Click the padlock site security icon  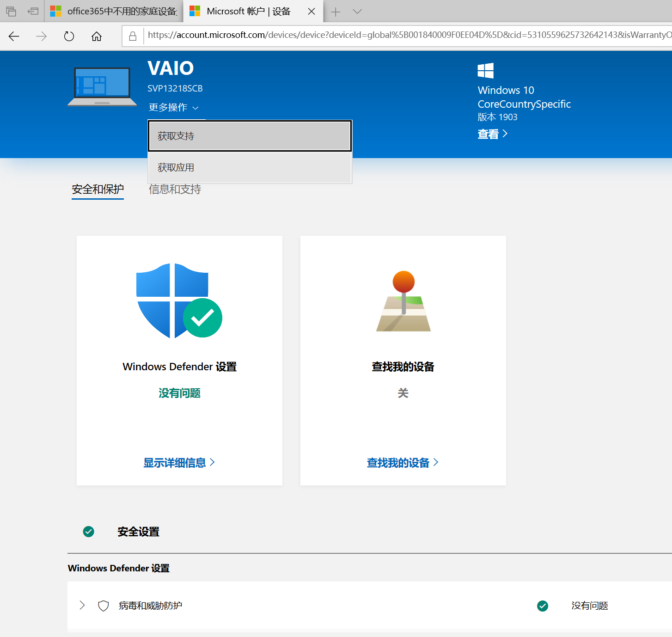[x=133, y=36]
